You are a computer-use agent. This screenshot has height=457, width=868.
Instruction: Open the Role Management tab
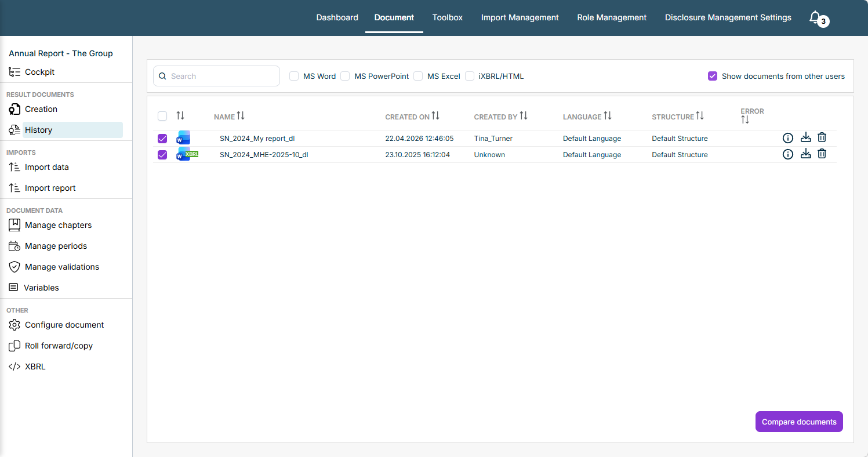(612, 17)
